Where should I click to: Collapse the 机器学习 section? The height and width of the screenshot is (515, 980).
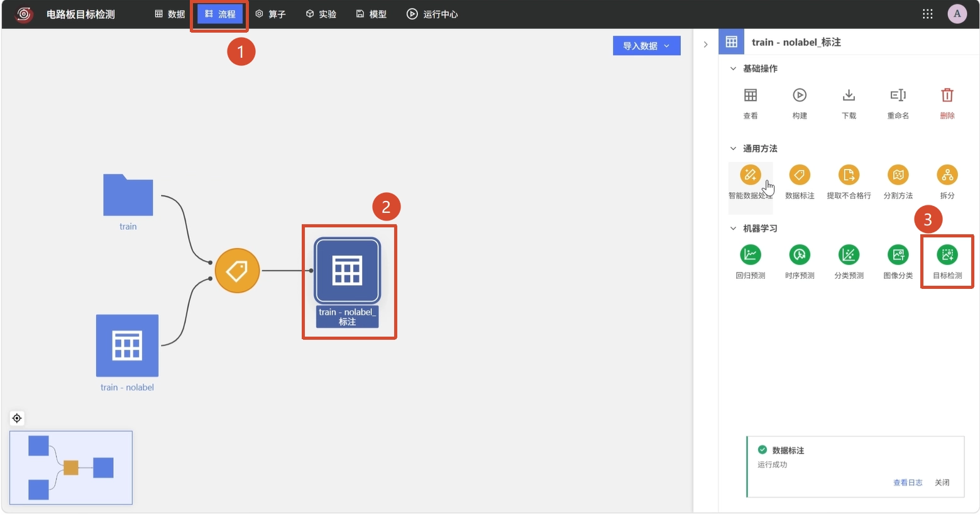click(x=733, y=228)
